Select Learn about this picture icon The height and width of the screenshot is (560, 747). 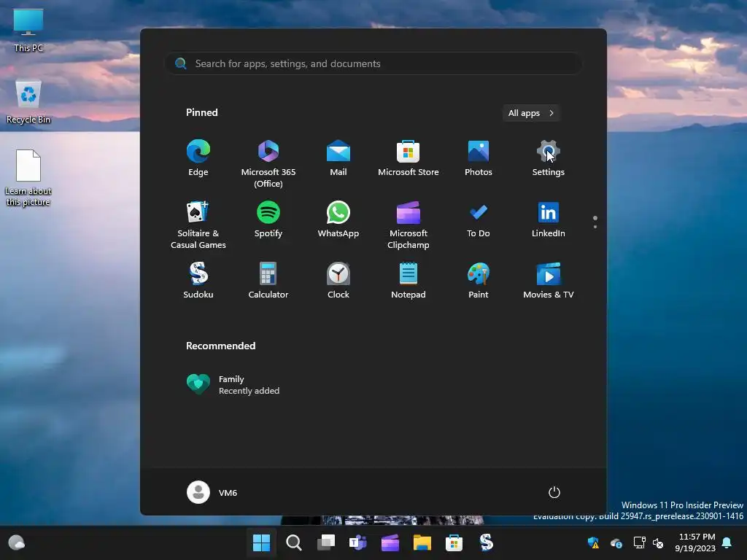tap(28, 178)
